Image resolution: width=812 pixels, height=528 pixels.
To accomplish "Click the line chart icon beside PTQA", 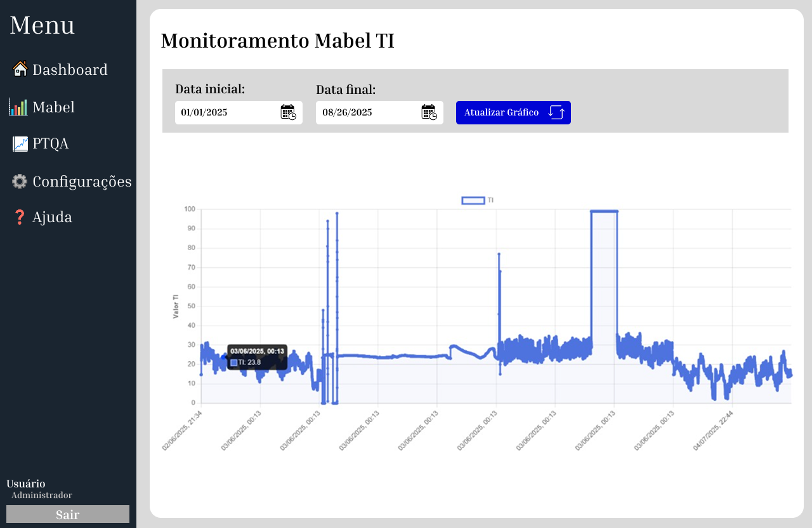I will pyautogui.click(x=20, y=144).
